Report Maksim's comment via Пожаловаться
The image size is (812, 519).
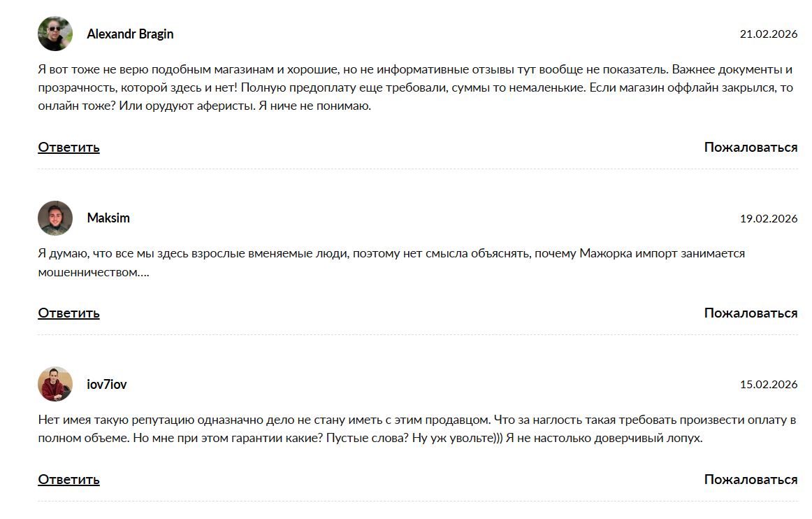coord(751,313)
